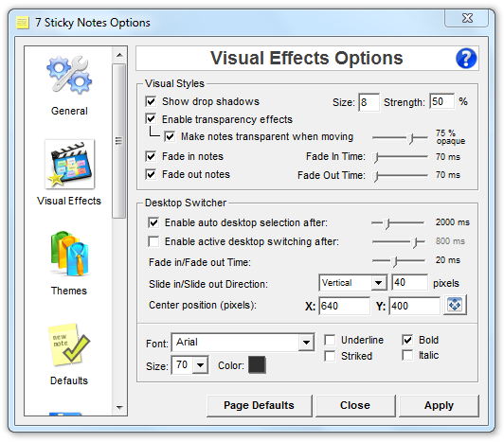This screenshot has width=504, height=442.
Task: Click the Fade in/Fade out Time 20 ms slider
Action: click(399, 261)
